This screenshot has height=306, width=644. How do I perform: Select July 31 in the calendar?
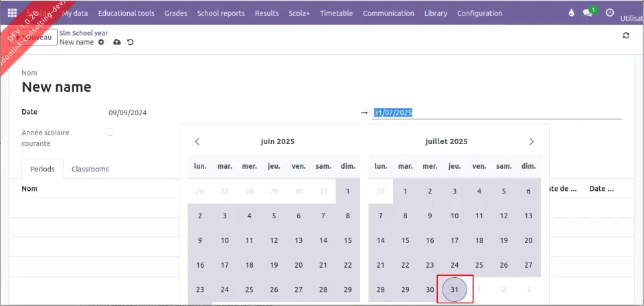[x=455, y=289]
